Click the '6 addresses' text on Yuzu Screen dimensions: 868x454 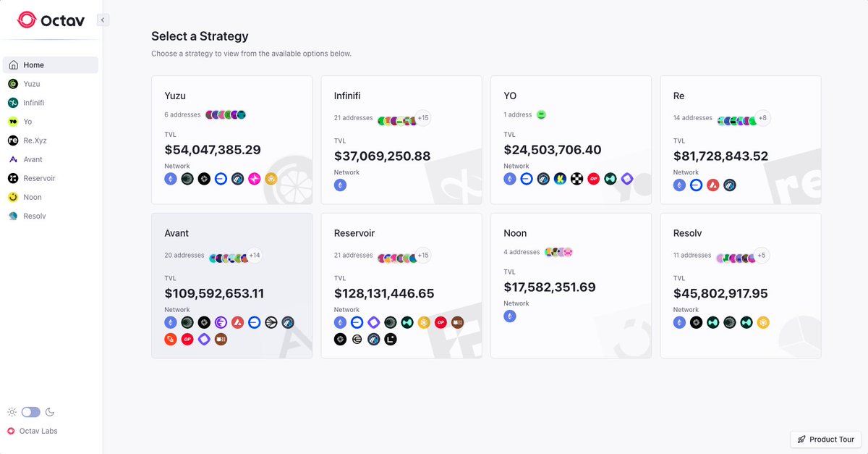(x=182, y=114)
